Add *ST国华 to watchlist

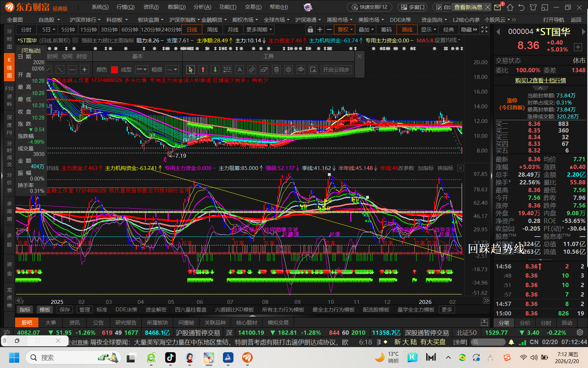click(x=577, y=47)
